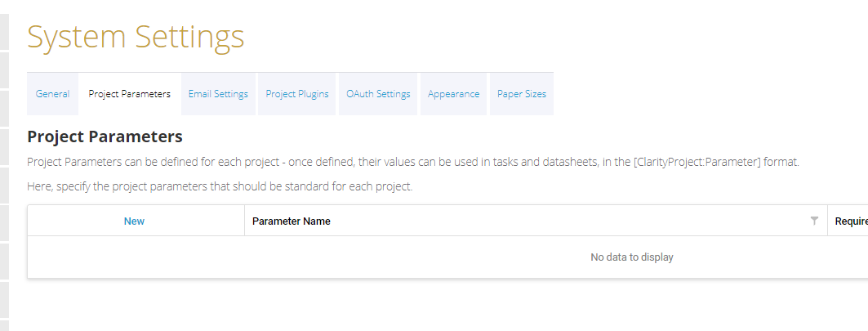Viewport: 868px width, 331px height.
Task: Click the No data to display row
Action: pos(631,257)
